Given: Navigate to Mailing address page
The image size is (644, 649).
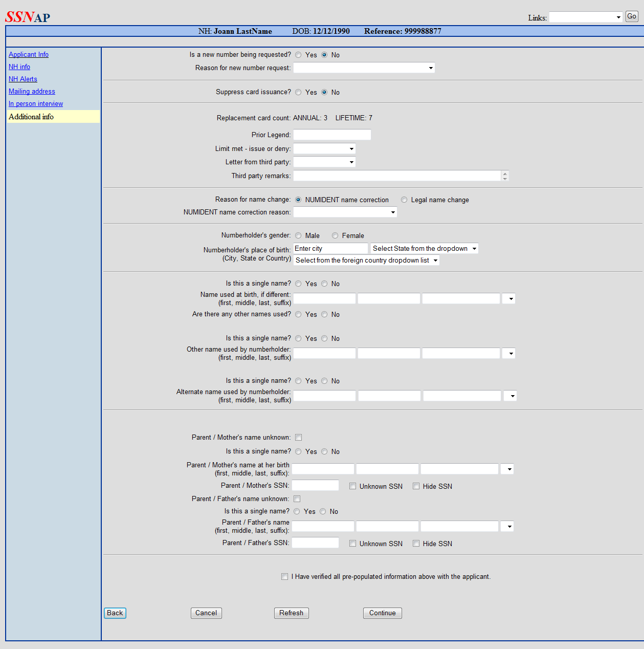Looking at the screenshot, I should click(x=32, y=92).
